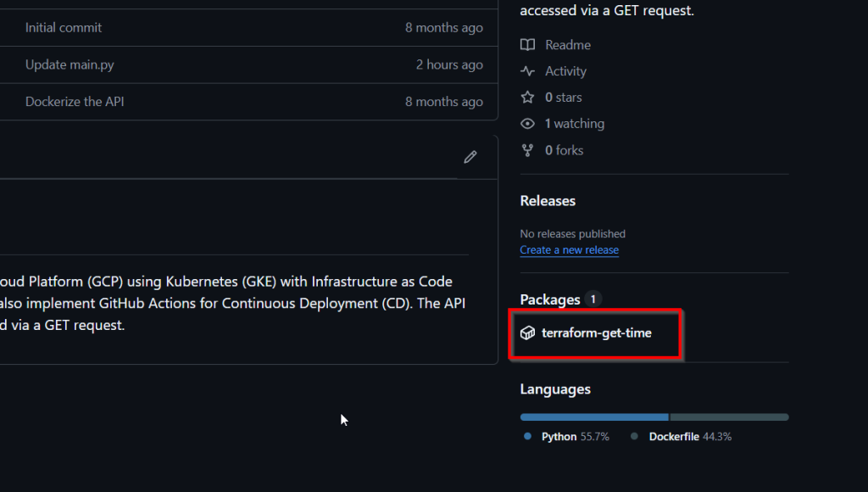The image size is (868, 492).
Task: Click the blue dot next to Python
Action: pos(527,437)
